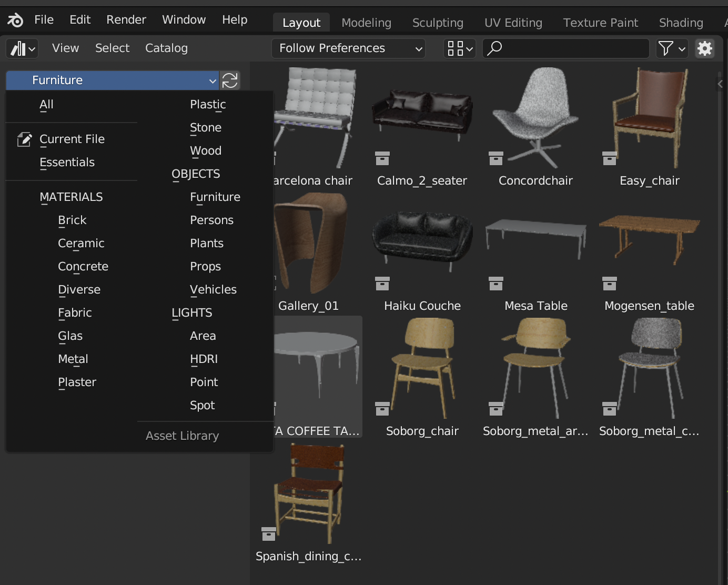
Task: Select the Essentials library entry
Action: pyautogui.click(x=67, y=163)
